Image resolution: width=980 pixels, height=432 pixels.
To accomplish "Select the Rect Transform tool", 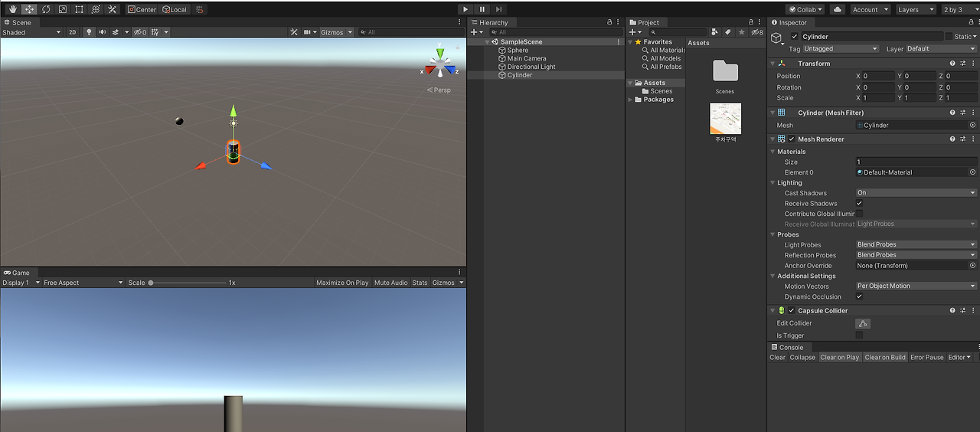I will point(79,9).
